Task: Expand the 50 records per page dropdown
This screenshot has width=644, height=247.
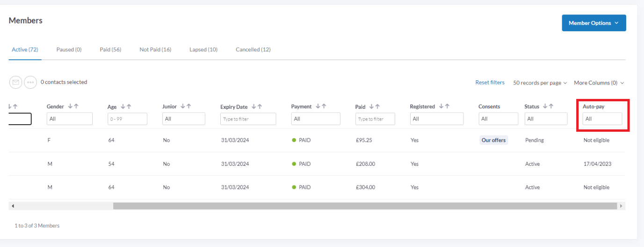Action: (540, 83)
